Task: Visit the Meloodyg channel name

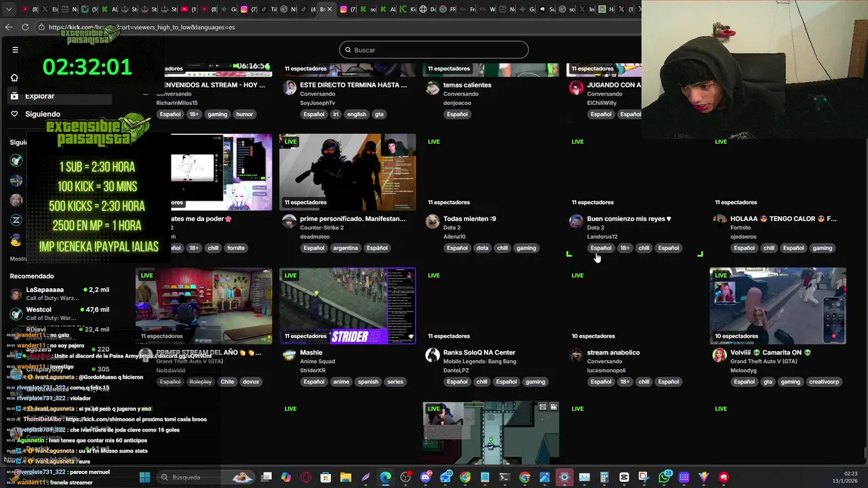Action: point(744,370)
